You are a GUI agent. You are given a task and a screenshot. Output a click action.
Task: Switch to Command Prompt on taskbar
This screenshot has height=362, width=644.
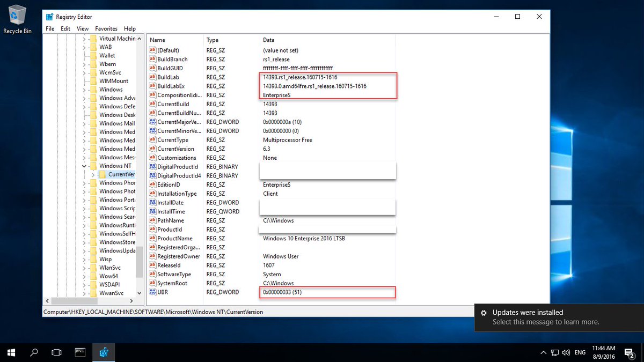(x=80, y=352)
